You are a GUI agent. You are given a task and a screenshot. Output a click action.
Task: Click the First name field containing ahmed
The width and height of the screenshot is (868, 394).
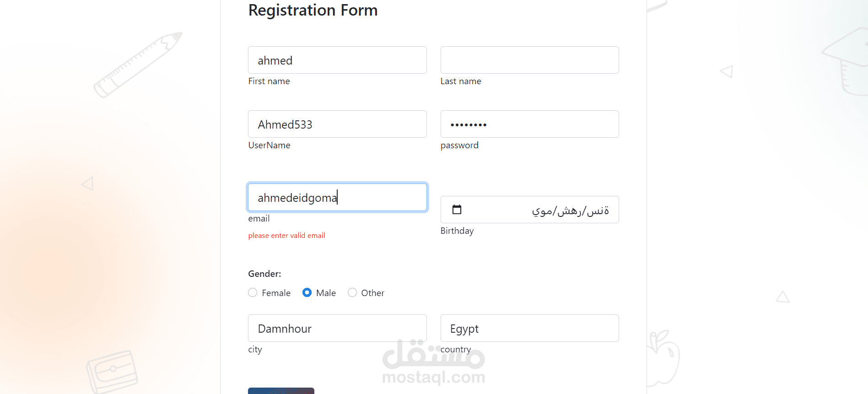pyautogui.click(x=337, y=60)
